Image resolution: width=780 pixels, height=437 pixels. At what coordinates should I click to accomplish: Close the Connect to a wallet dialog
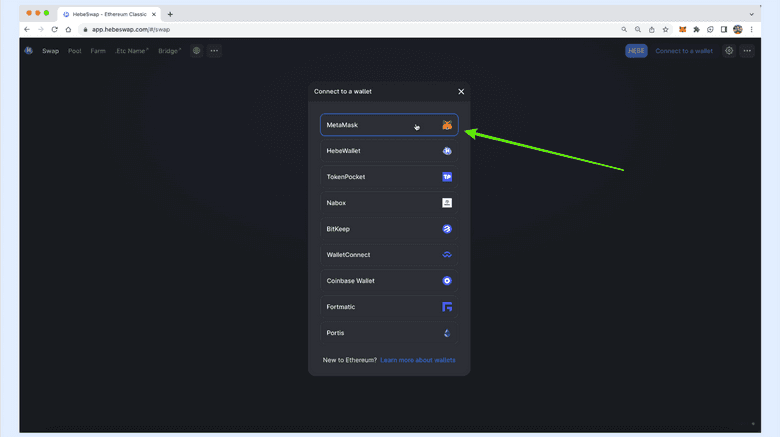point(461,92)
